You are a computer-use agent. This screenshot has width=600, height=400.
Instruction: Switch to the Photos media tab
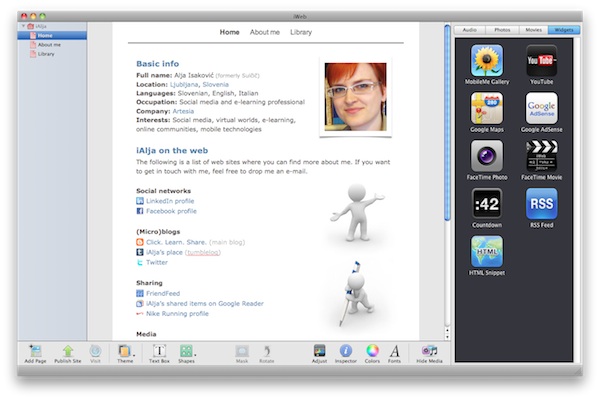tap(502, 30)
